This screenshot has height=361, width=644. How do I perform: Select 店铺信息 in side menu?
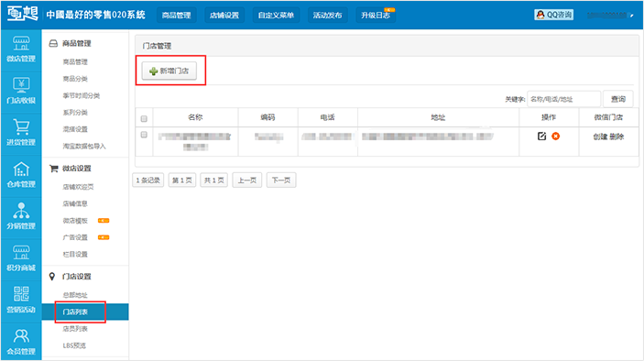click(75, 203)
